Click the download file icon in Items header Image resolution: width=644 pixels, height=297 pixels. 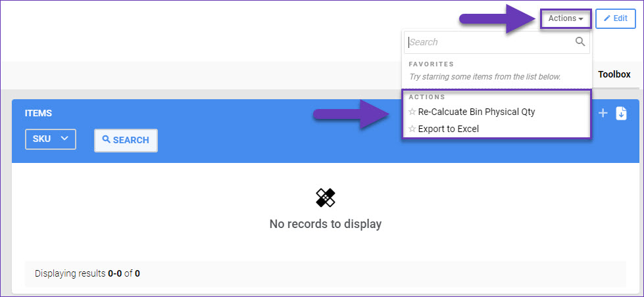click(621, 113)
